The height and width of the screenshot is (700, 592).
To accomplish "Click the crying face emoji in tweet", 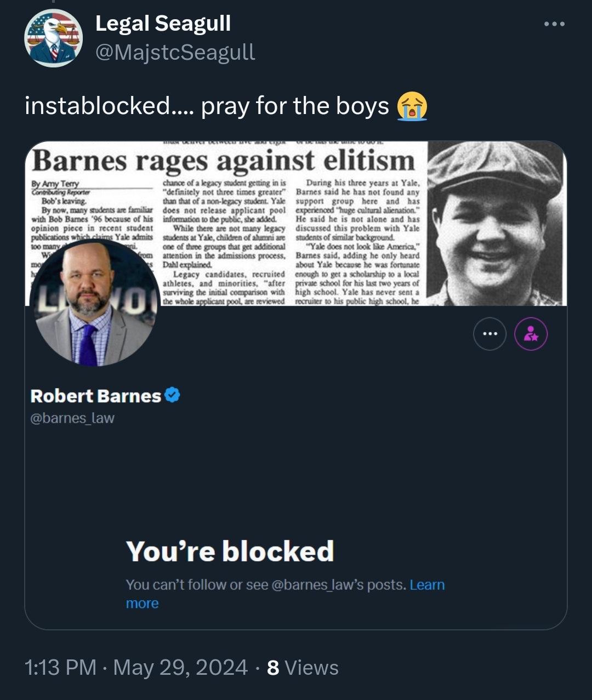I will click(412, 106).
